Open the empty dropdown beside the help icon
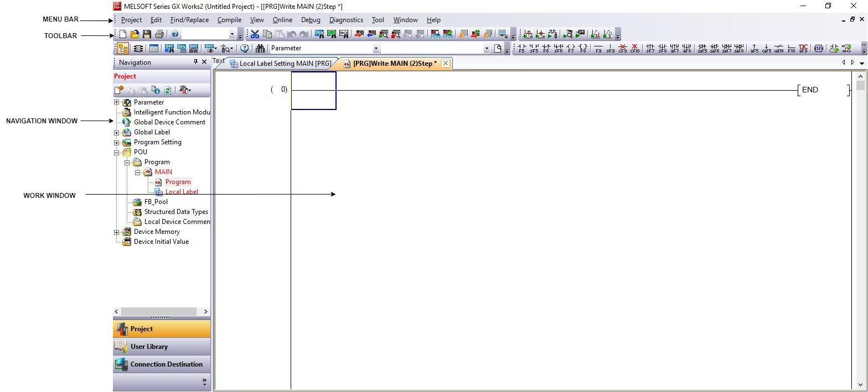Viewport: 868px width, 392px height. click(x=232, y=34)
